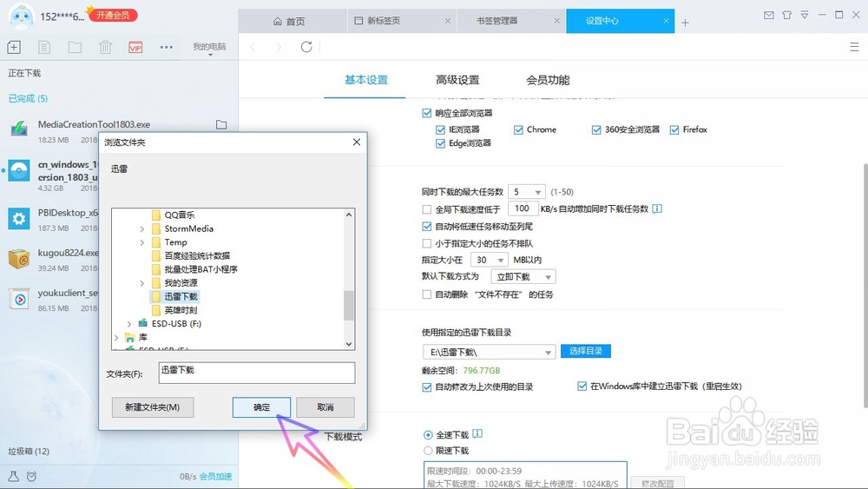Screen dimensions: 868x489
Task: Select the 全速下载 radio button
Action: pyautogui.click(x=428, y=435)
